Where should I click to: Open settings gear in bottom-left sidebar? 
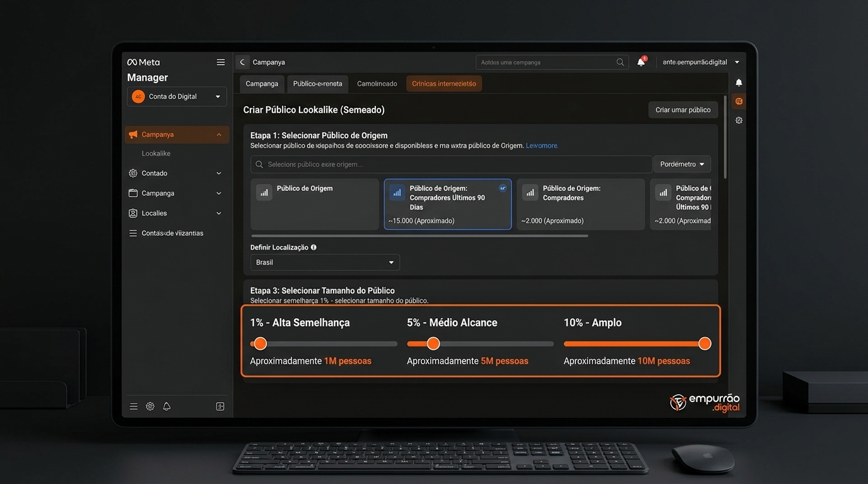click(150, 406)
